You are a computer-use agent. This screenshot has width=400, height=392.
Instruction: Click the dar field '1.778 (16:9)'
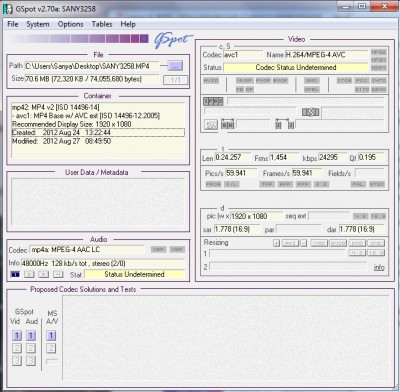click(x=362, y=229)
